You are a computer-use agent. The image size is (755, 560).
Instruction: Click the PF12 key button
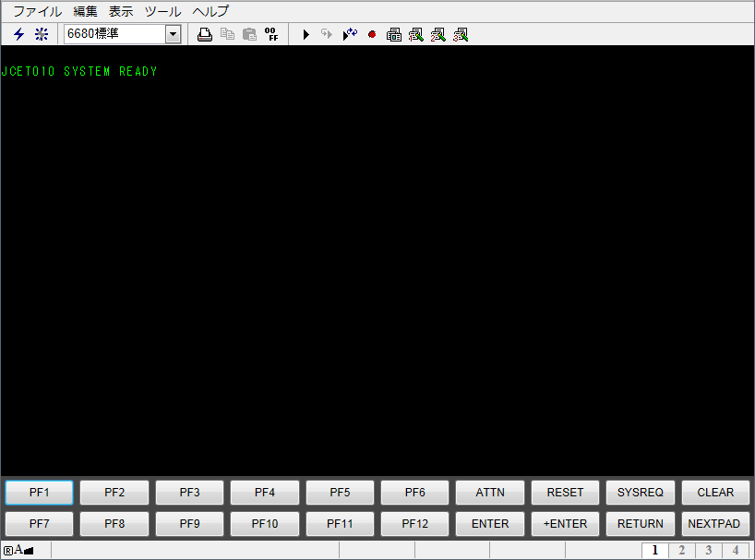pos(415,523)
